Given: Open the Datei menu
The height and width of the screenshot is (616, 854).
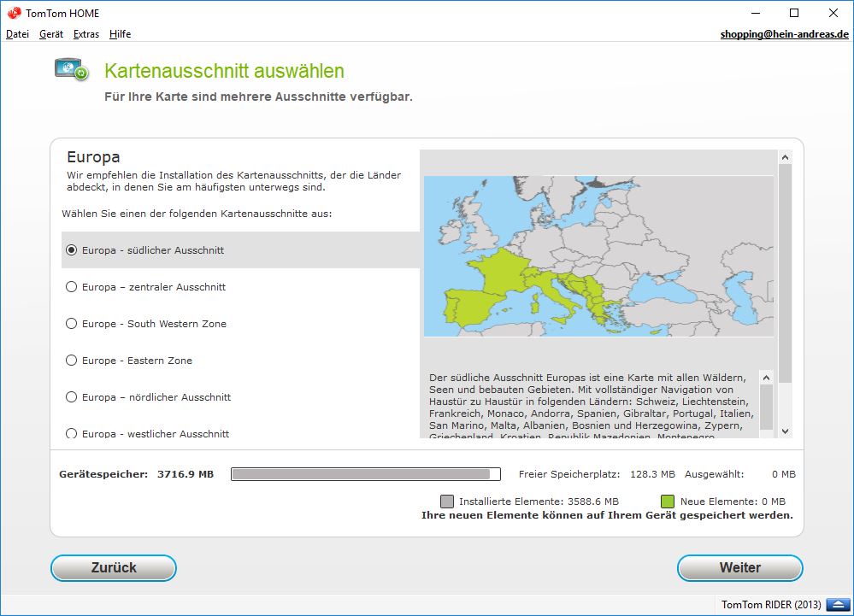Looking at the screenshot, I should click(17, 34).
